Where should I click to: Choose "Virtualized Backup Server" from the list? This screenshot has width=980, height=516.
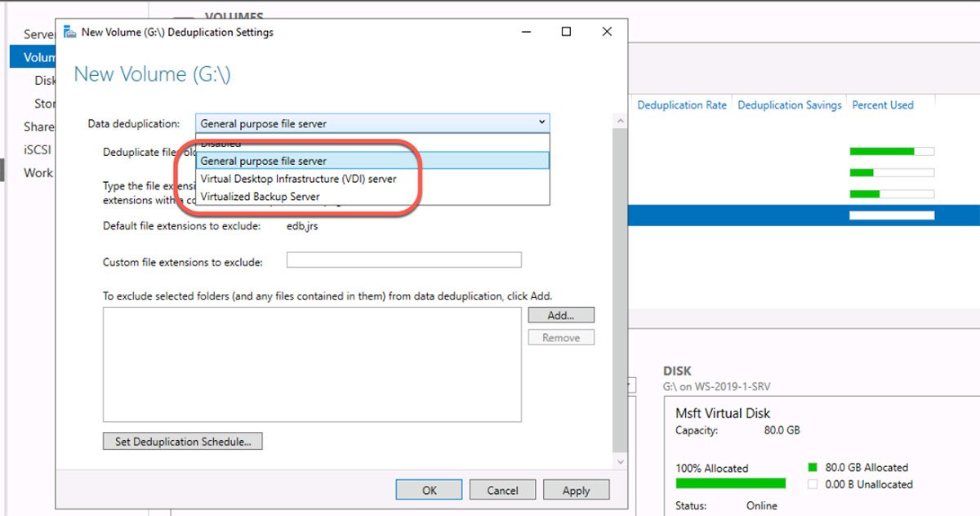[261, 196]
